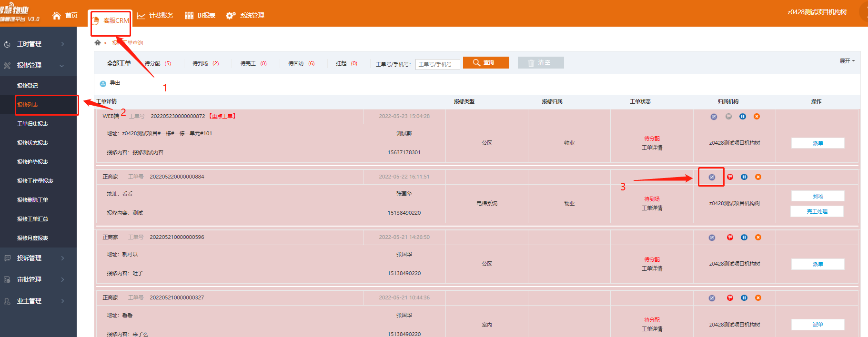Image resolution: width=868 pixels, height=337 pixels.
Task: Expand the 工时管理 sidebar section
Action: pyautogui.click(x=38, y=44)
